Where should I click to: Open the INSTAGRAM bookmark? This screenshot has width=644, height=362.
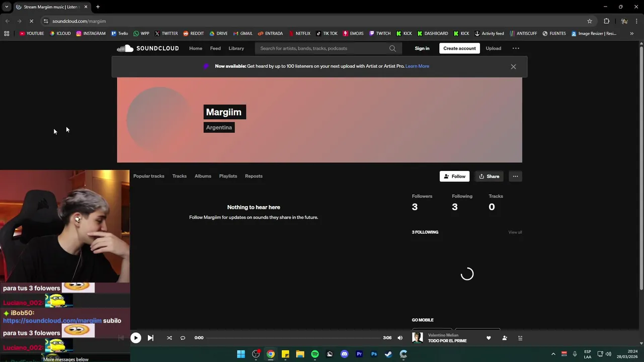(x=91, y=34)
